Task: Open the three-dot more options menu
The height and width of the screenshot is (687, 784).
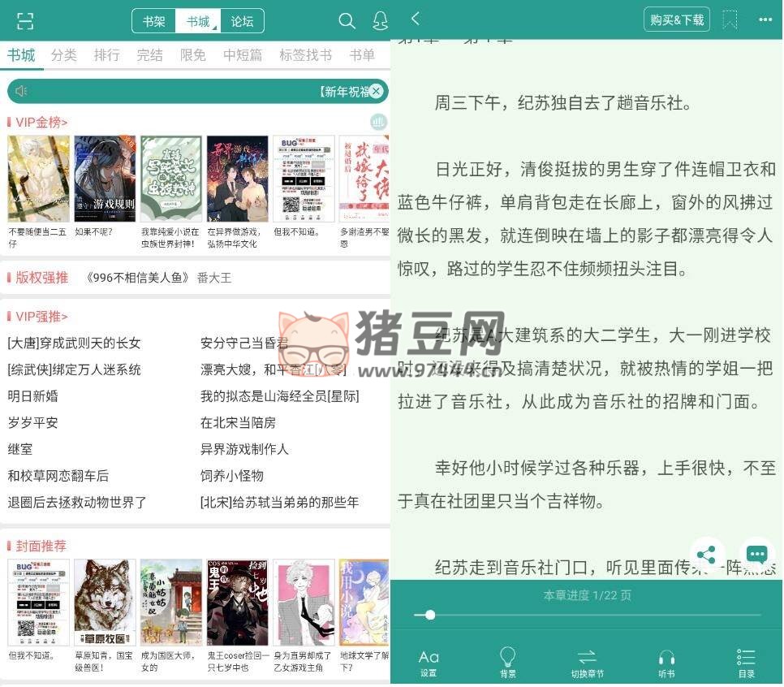Action: pyautogui.click(x=765, y=19)
